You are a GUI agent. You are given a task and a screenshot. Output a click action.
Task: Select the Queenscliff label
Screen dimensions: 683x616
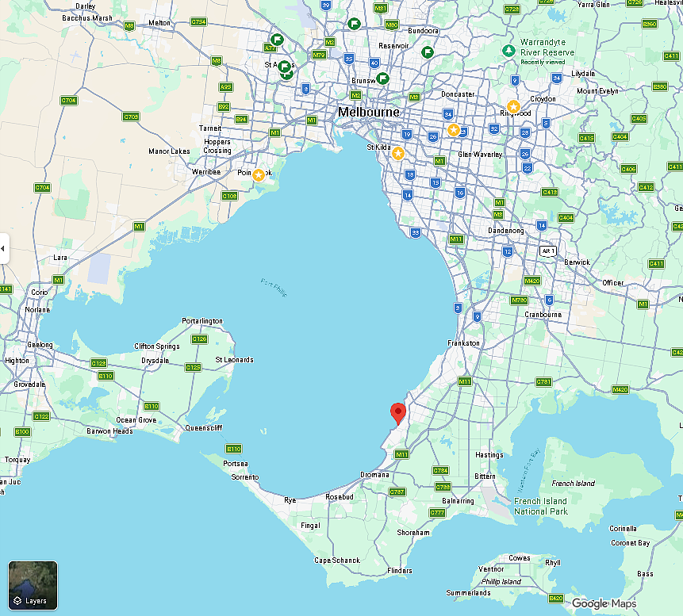pos(204,428)
